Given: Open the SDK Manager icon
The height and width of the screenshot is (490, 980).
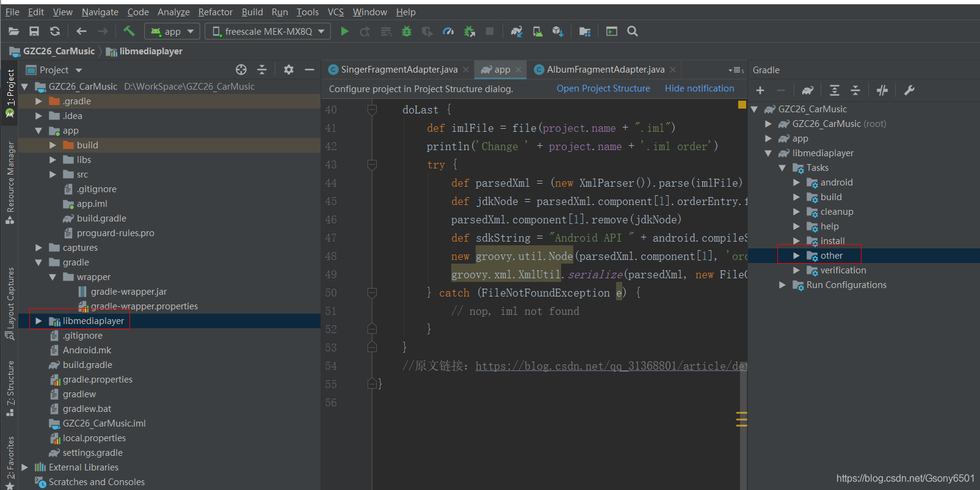Looking at the screenshot, I should (x=557, y=31).
